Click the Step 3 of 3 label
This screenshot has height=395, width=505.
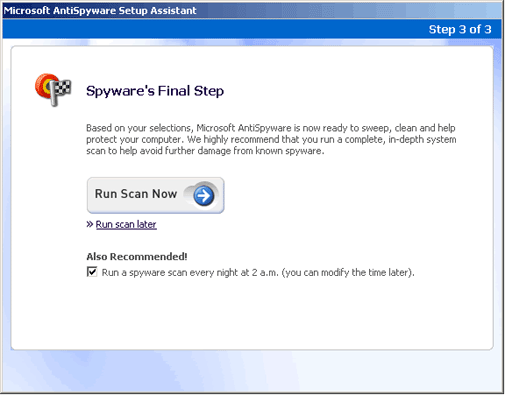460,29
